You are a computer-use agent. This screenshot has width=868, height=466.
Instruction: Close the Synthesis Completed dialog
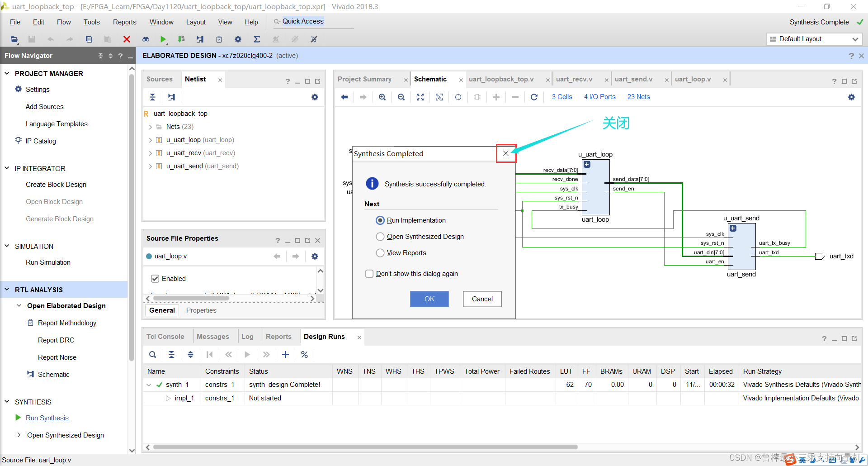pos(506,153)
